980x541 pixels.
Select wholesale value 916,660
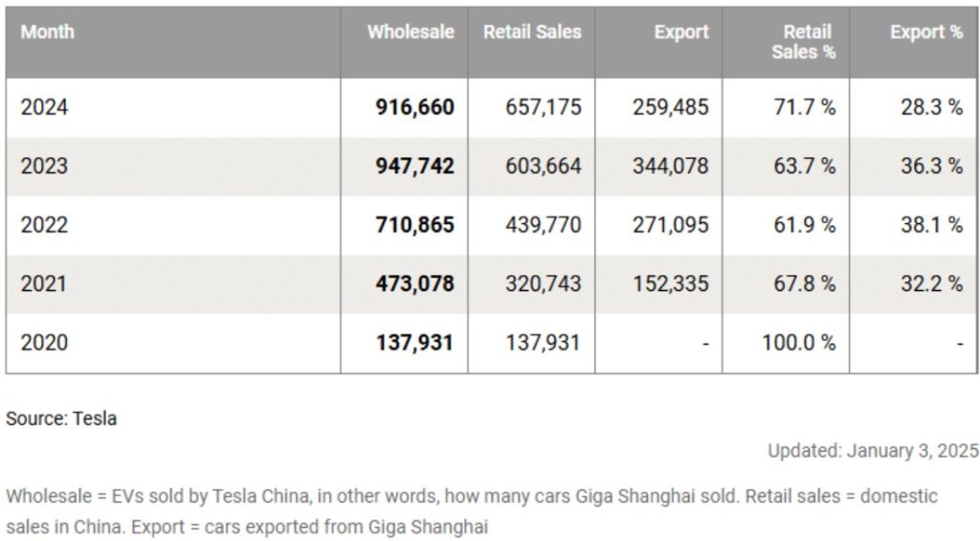(415, 107)
